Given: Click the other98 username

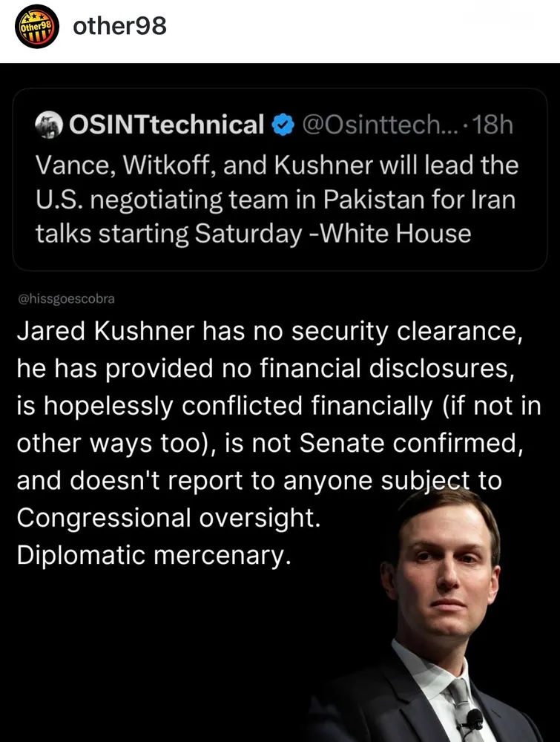Looking at the screenshot, I should 119,27.
